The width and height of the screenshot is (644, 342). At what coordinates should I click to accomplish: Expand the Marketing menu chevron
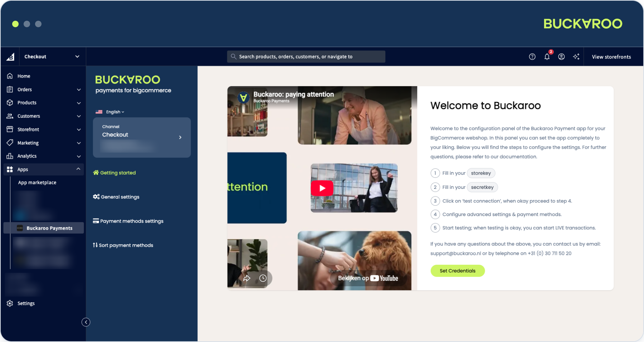[x=79, y=143]
